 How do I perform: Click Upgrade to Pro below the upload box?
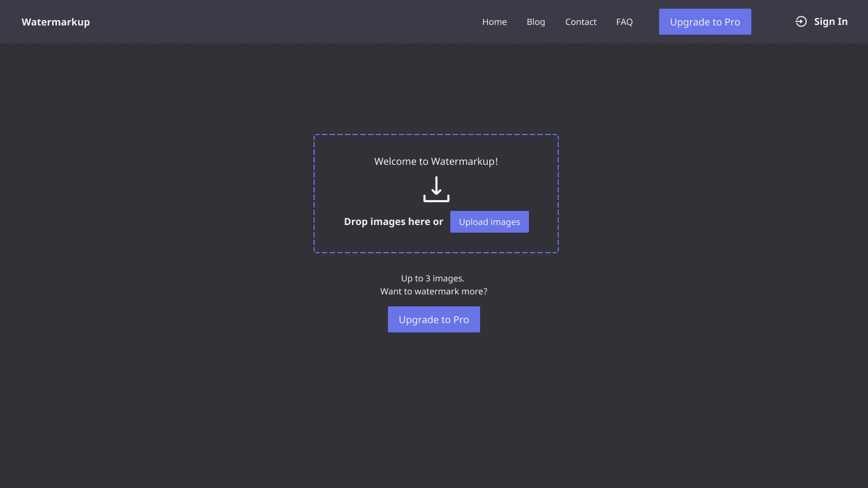433,319
